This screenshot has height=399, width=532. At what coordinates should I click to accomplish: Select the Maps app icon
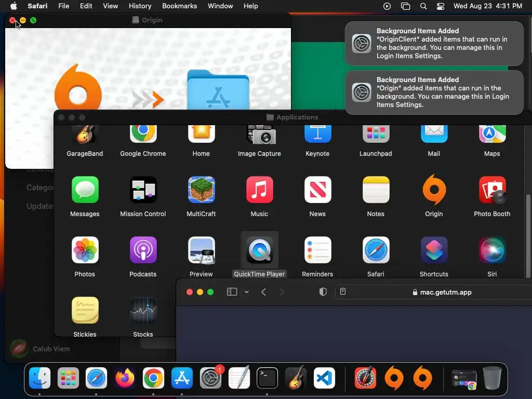(x=492, y=134)
